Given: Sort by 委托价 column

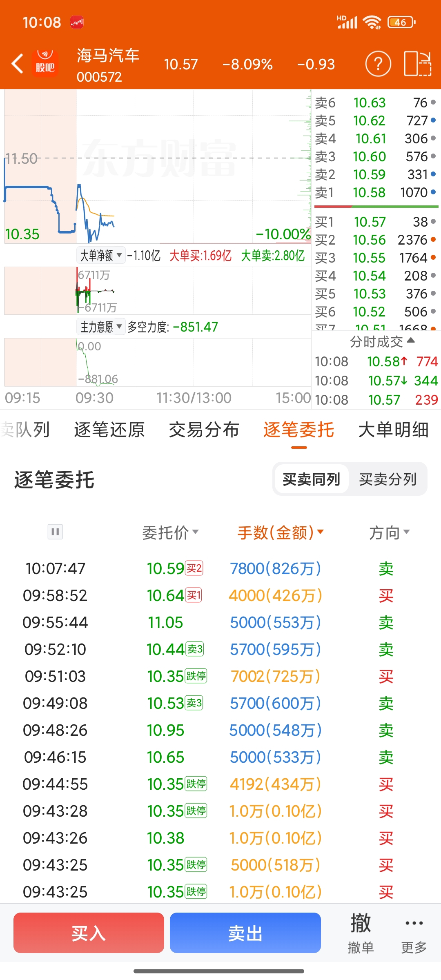Looking at the screenshot, I should pos(170,532).
